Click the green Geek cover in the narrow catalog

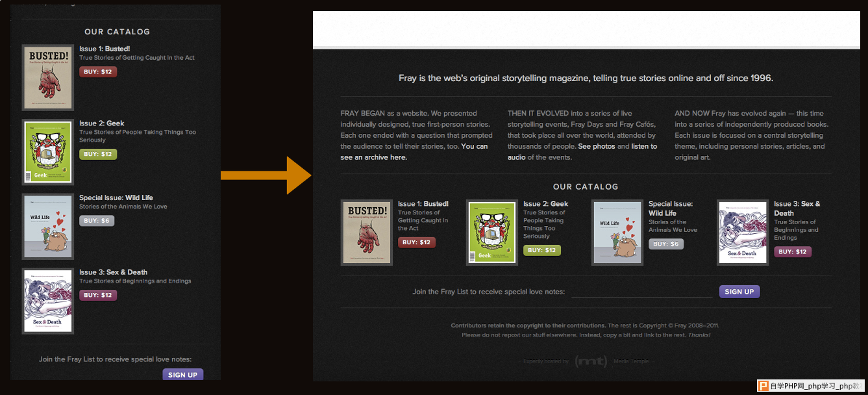click(47, 152)
